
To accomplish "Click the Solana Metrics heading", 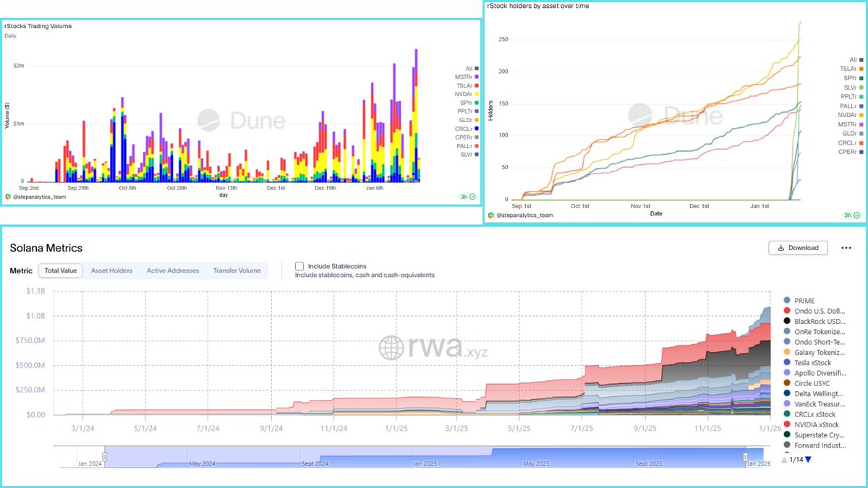I will click(x=46, y=248).
